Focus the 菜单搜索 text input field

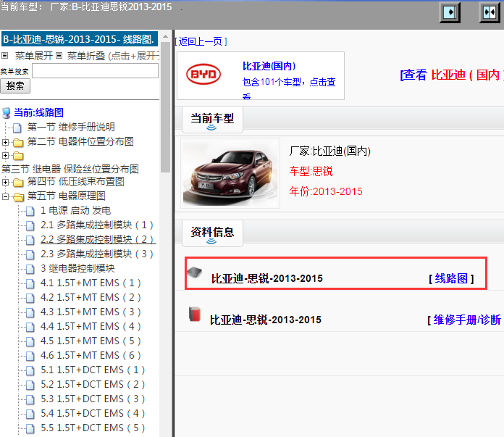click(95, 71)
